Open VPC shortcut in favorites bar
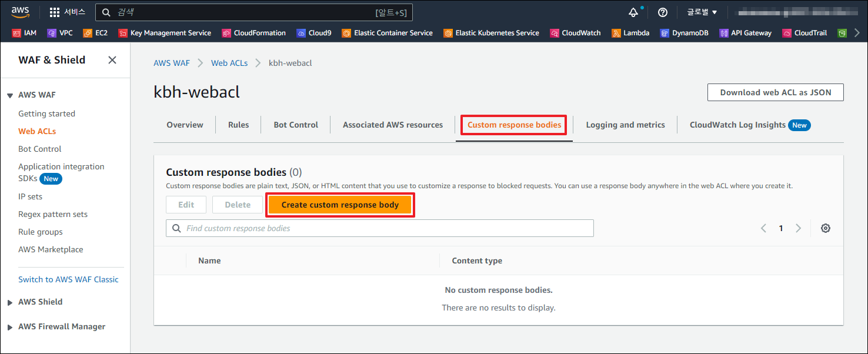The width and height of the screenshot is (868, 354). [x=60, y=33]
